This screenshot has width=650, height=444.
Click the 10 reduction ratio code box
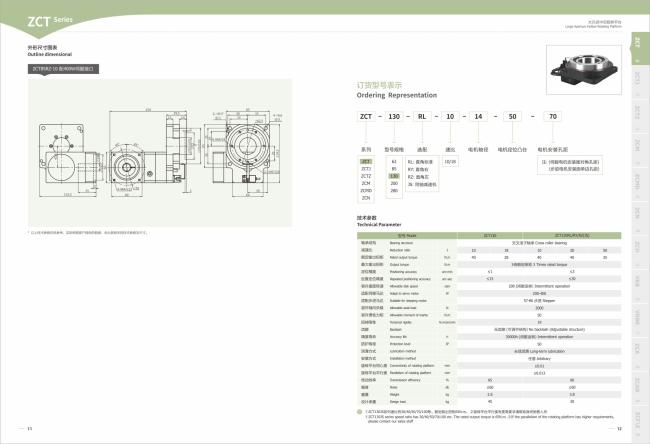click(451, 116)
